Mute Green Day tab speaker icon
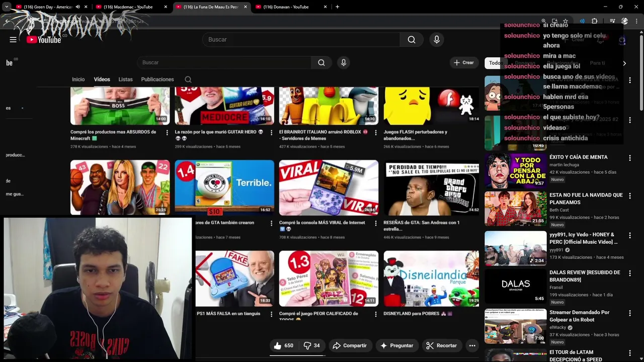This screenshot has height=362, width=644. pos(77,7)
